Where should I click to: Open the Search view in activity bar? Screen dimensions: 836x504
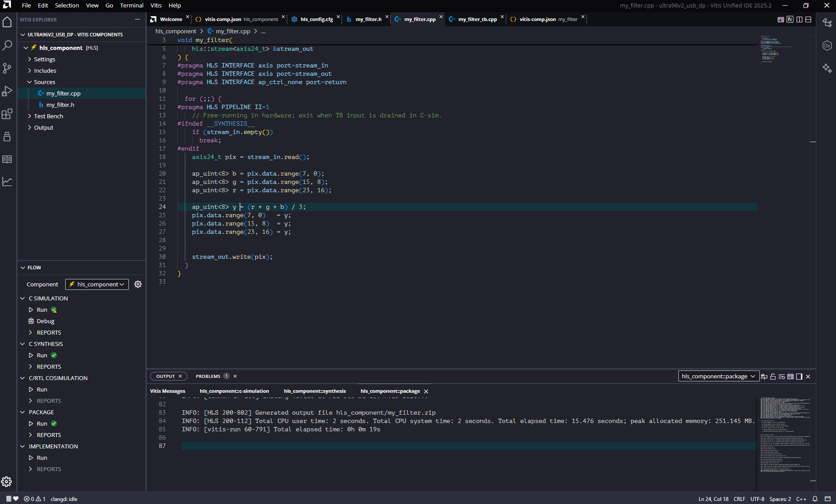pos(7,45)
